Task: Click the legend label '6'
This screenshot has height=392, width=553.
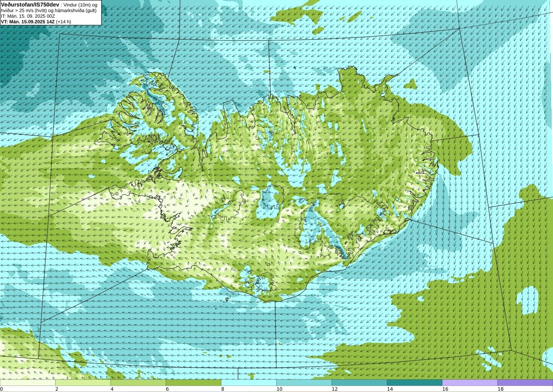Action: click(168, 389)
